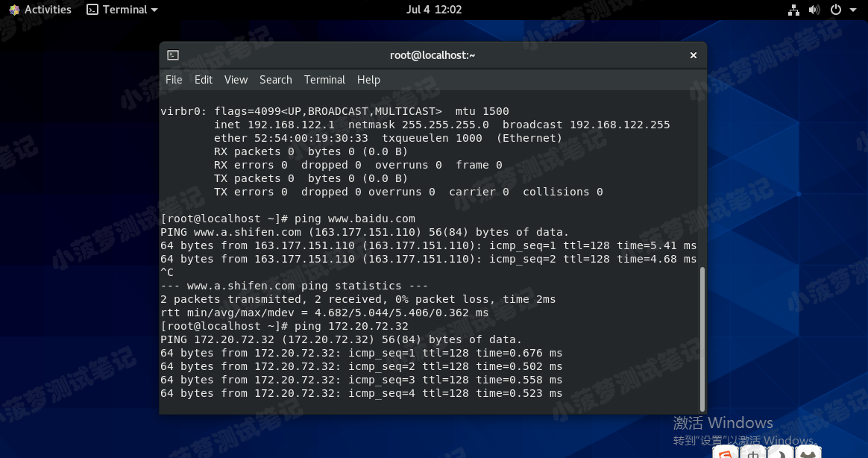868x458 pixels.
Task: Open the Help menu
Action: (368, 80)
